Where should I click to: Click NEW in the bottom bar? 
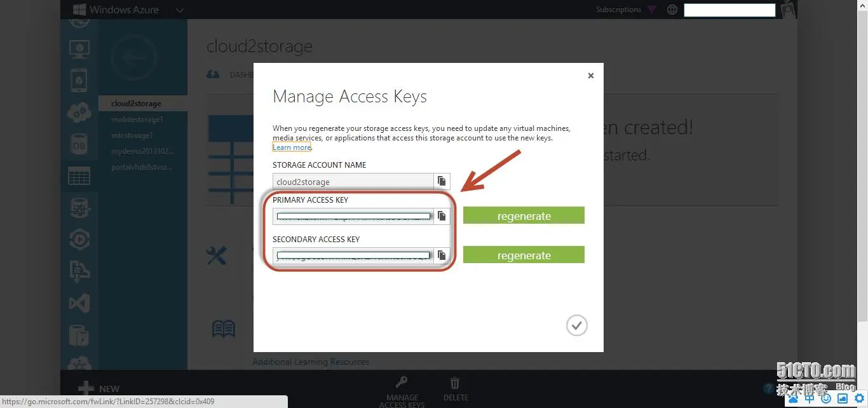(98, 388)
